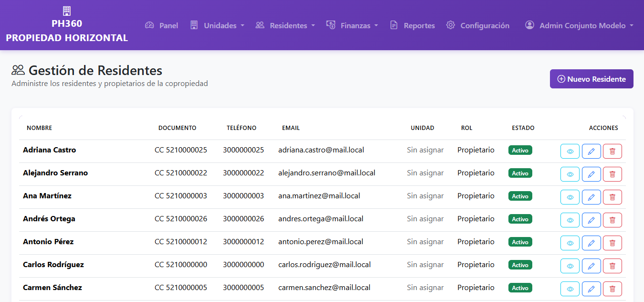The image size is (644, 302).
Task: Click the trash icon for Adriana Castro
Action: point(612,151)
